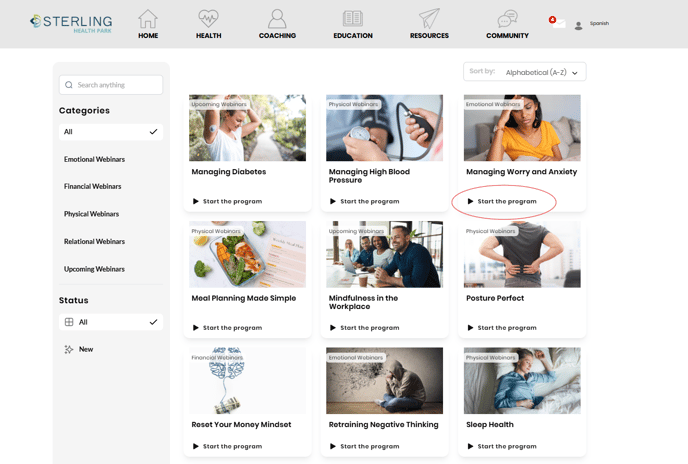Select the All status filter
Viewport: 688px width, 464px height.
point(110,322)
